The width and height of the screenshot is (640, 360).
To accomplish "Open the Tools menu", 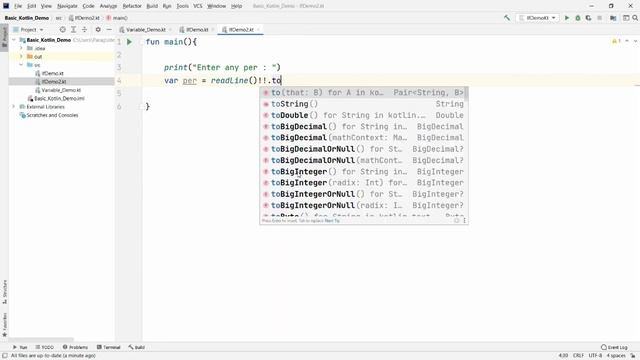I will click(x=182, y=6).
